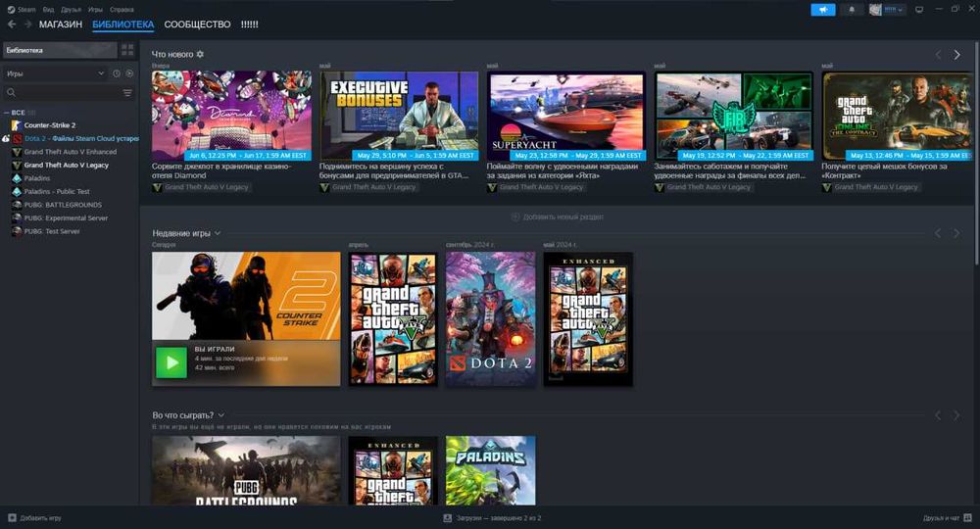The height and width of the screenshot is (529, 980).
Task: Click Добавить новый раздел
Action: [x=558, y=216]
